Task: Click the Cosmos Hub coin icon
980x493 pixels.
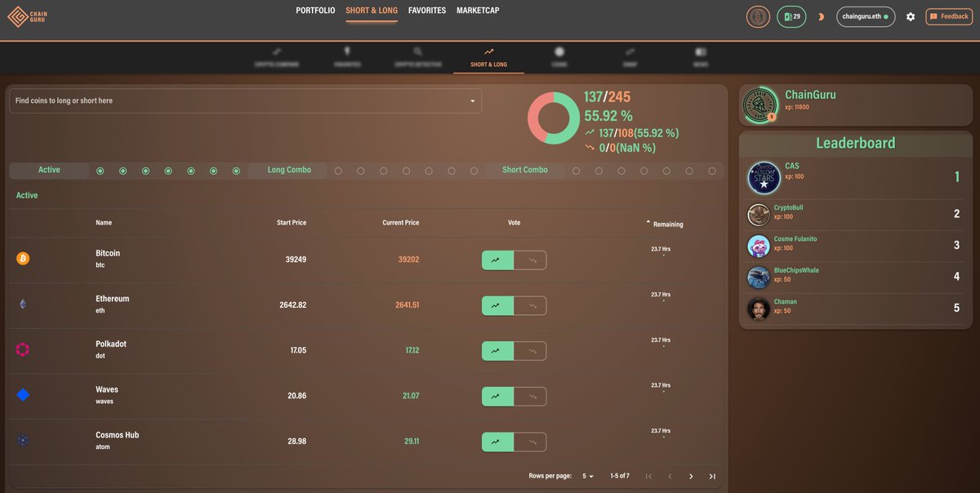Action: pyautogui.click(x=23, y=441)
